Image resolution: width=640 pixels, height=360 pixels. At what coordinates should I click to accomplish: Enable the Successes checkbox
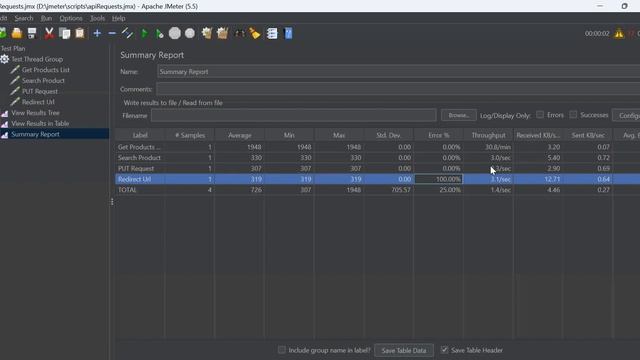coord(573,115)
